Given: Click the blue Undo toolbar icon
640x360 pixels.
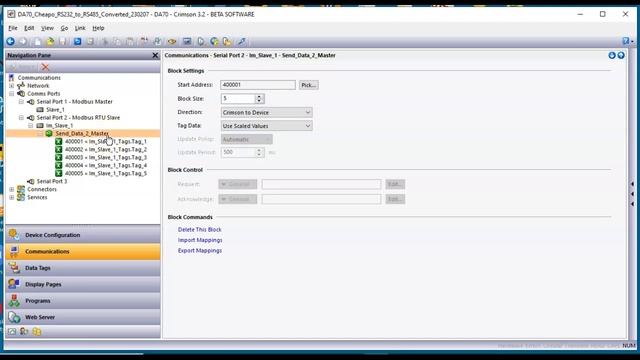Looking at the screenshot, I should coord(77,41).
